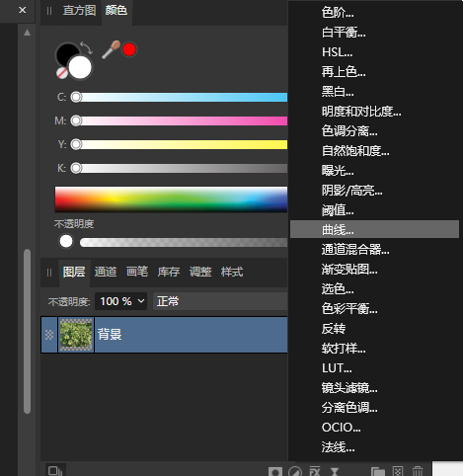This screenshot has height=476, width=463.
Task: Open the 画笔 tab
Action: [137, 272]
